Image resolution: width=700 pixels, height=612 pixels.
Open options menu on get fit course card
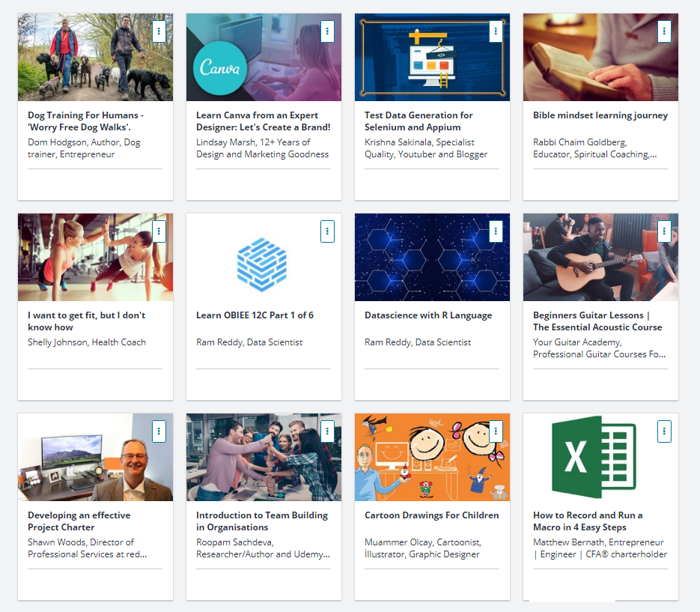(159, 231)
